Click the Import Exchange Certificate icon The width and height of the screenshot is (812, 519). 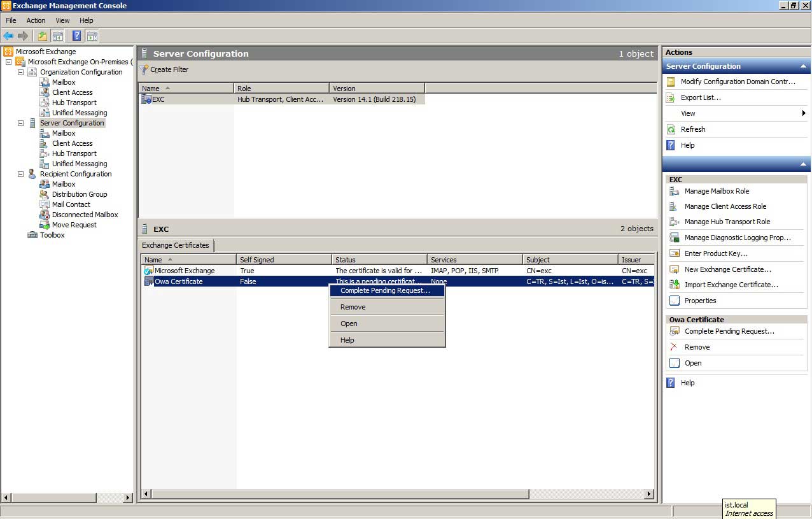click(x=675, y=285)
